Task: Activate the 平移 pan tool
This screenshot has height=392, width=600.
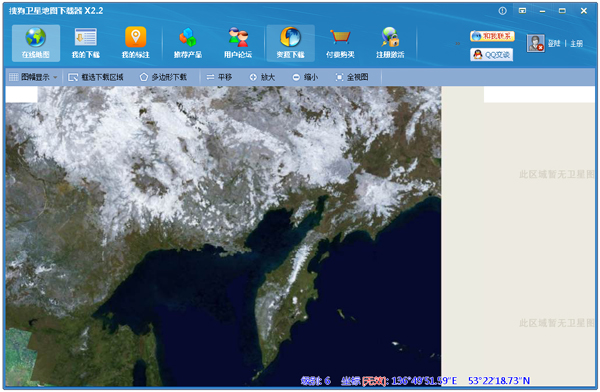Action: pyautogui.click(x=219, y=77)
